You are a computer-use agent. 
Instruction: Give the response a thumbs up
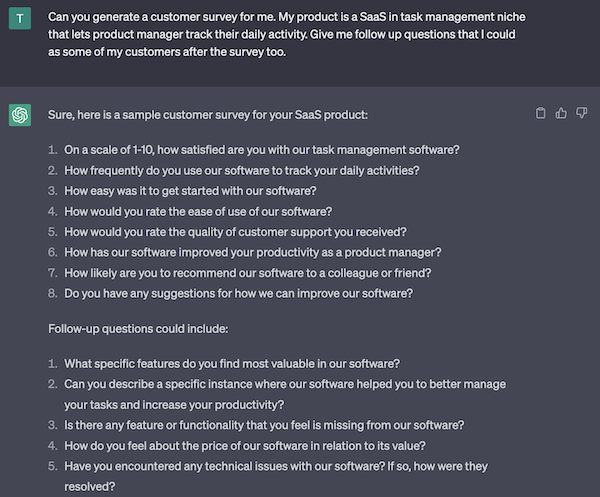click(x=561, y=113)
